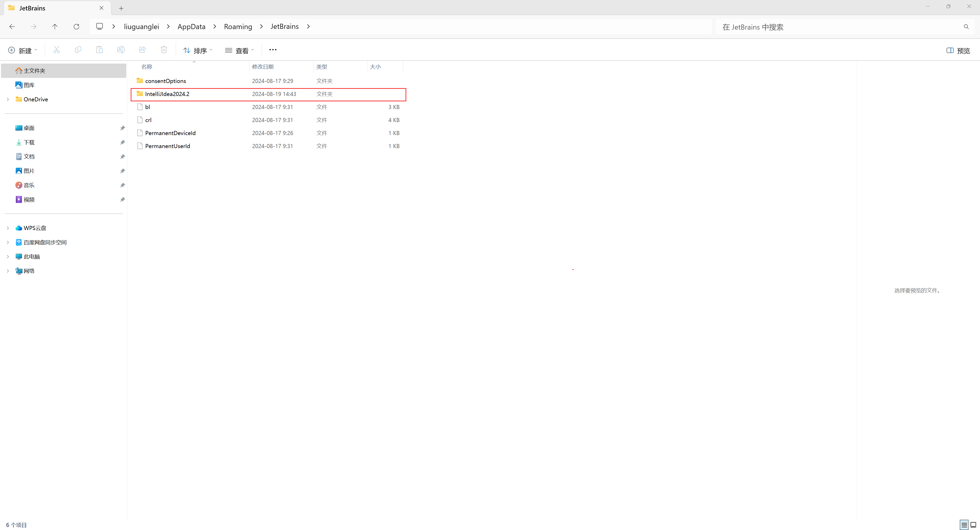
Task: Click the Delete trash icon
Action: [164, 50]
